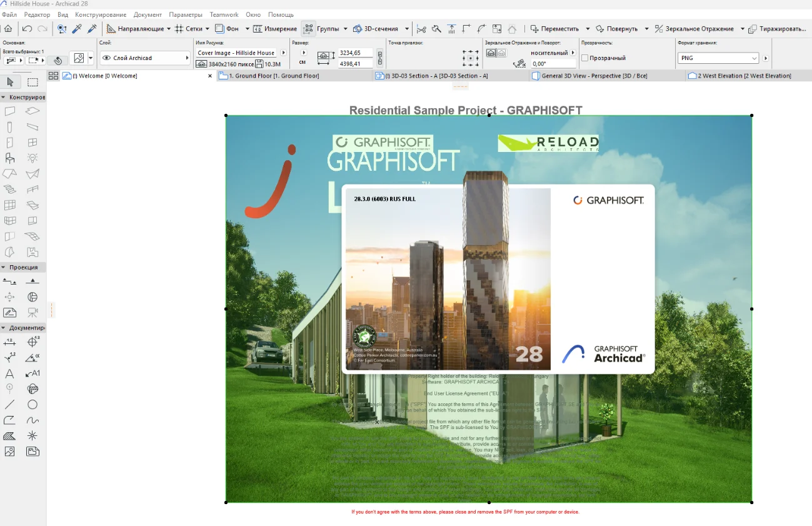Select the Stair tool
This screenshot has height=526, width=812.
click(10, 190)
